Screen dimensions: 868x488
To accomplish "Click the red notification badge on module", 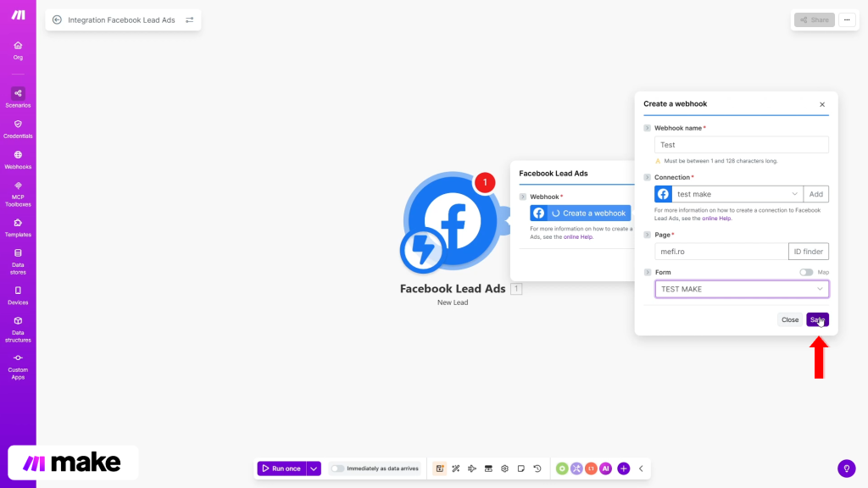I will pyautogui.click(x=485, y=183).
